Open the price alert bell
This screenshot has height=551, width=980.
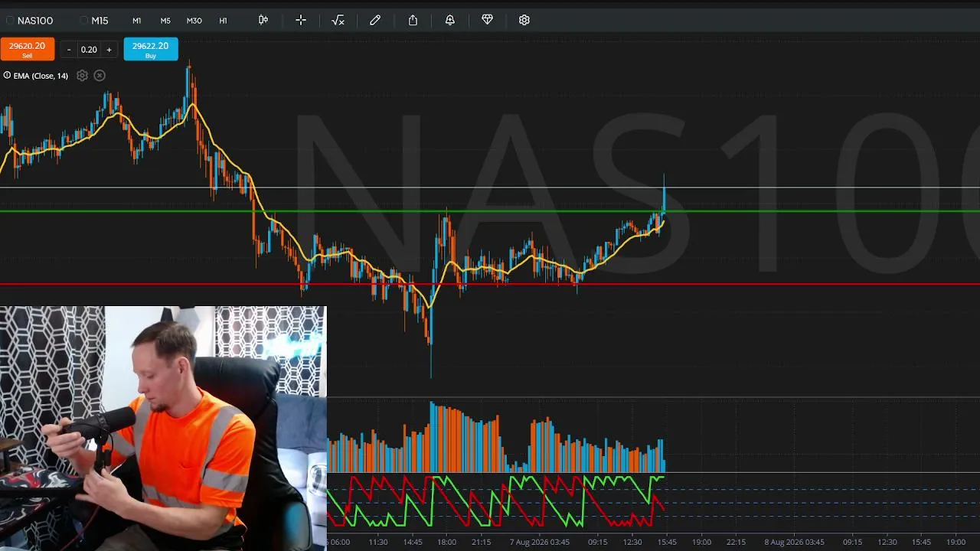tap(450, 20)
